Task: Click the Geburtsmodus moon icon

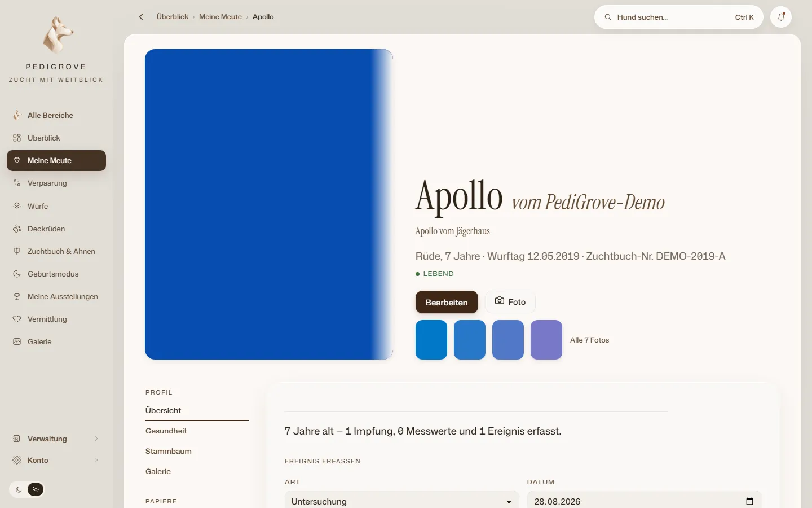Action: pos(17,274)
